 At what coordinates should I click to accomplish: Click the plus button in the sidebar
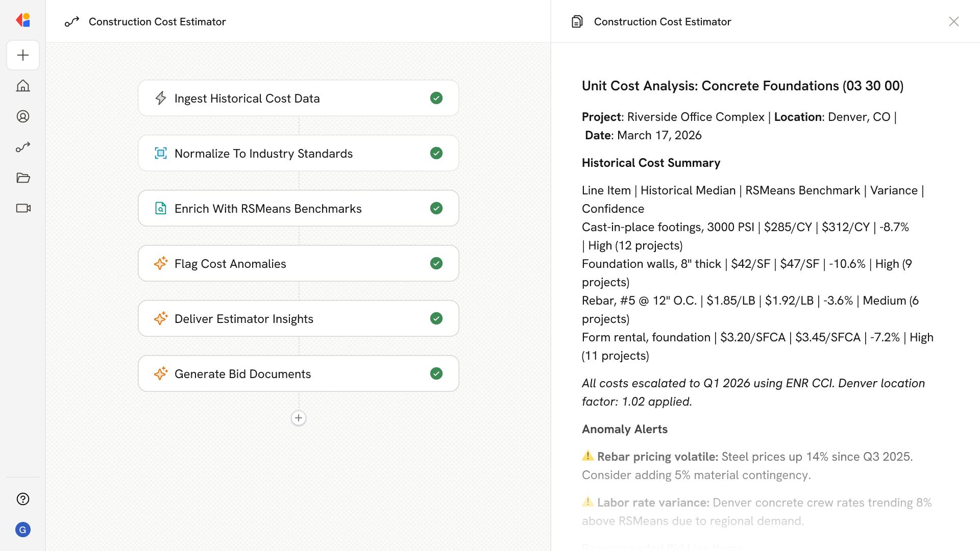[x=23, y=55]
